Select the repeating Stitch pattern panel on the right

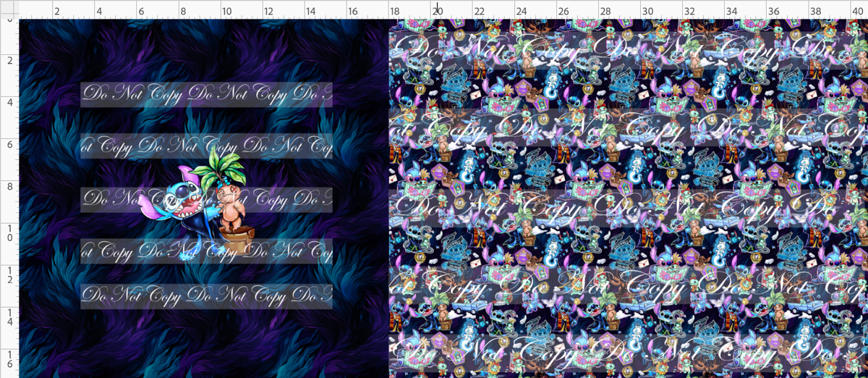(629, 198)
